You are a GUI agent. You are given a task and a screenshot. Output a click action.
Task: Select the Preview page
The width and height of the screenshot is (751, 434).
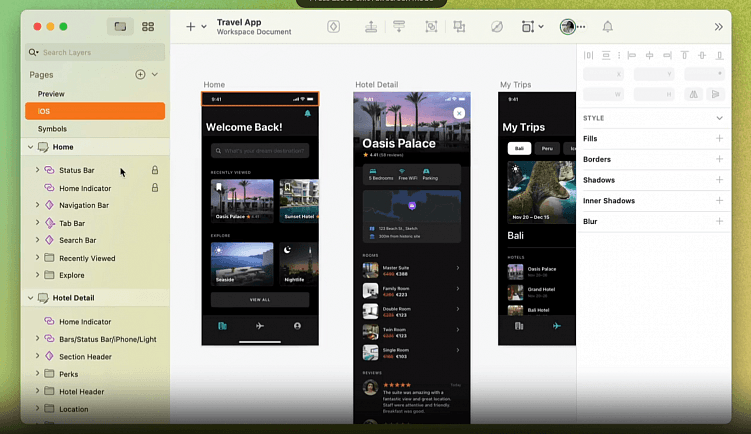point(95,94)
